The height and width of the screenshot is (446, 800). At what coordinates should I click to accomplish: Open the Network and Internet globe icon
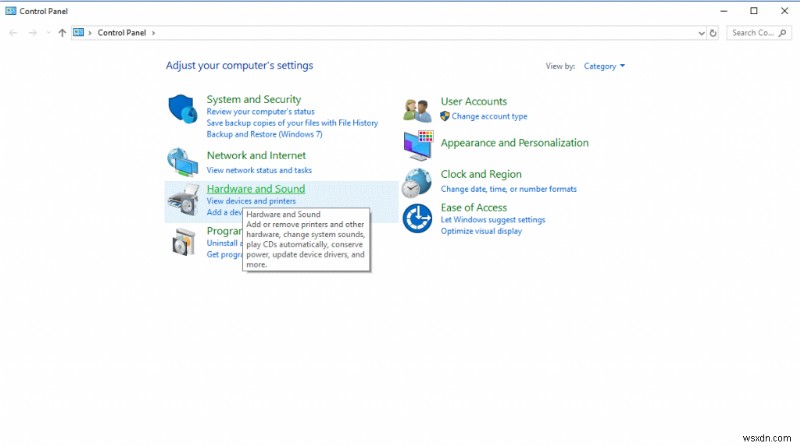pos(182,162)
